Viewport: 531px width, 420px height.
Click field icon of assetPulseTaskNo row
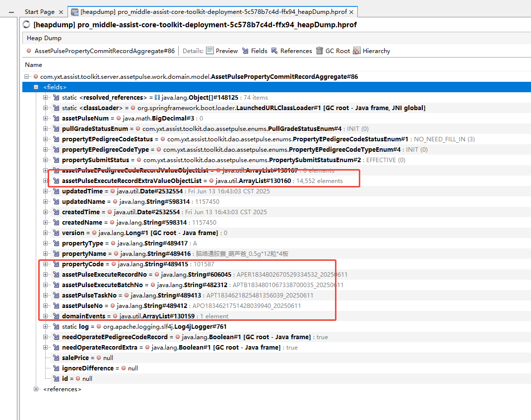tap(56, 296)
